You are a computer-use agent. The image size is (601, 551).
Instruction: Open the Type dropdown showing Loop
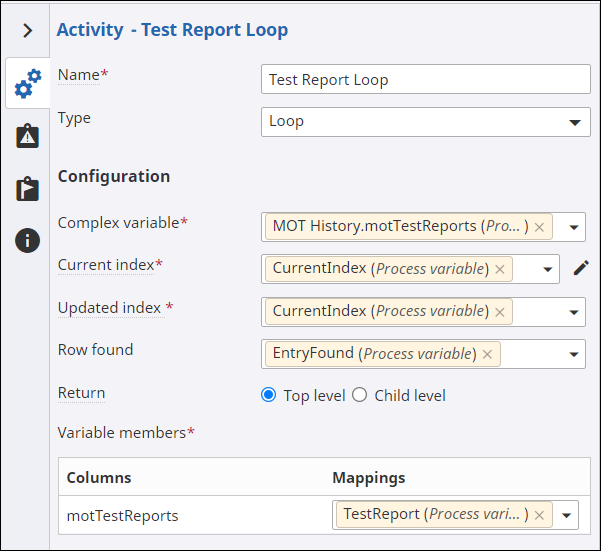pyautogui.click(x=425, y=122)
